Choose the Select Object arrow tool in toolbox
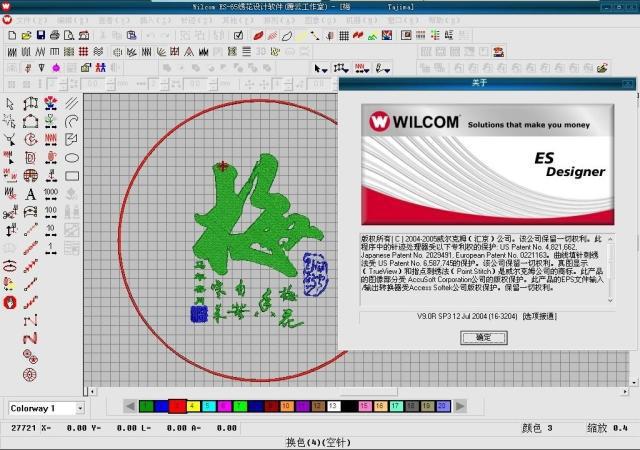Viewport: 640px width, 450px height. pyautogui.click(x=10, y=104)
